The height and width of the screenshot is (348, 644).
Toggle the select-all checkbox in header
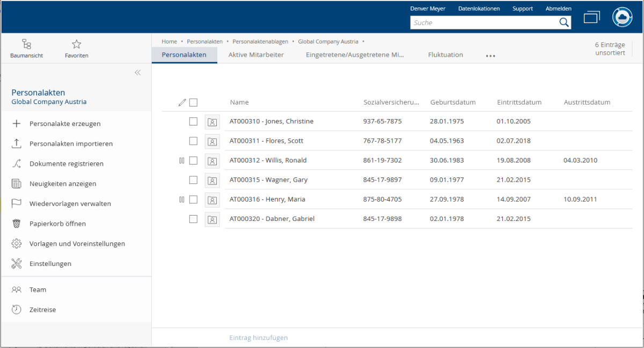[193, 102]
